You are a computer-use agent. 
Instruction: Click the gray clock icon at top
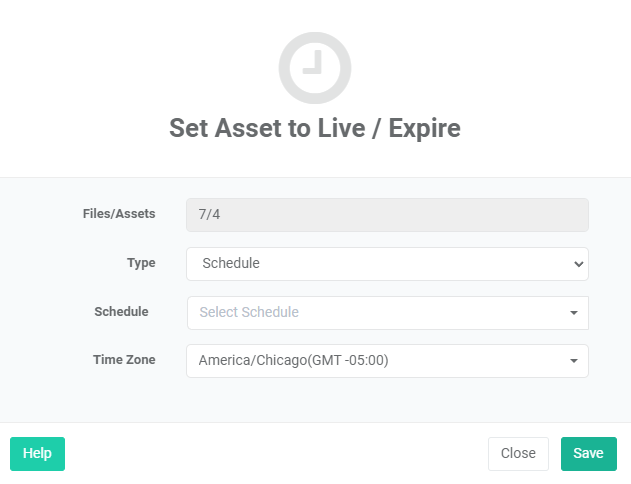[x=315, y=68]
